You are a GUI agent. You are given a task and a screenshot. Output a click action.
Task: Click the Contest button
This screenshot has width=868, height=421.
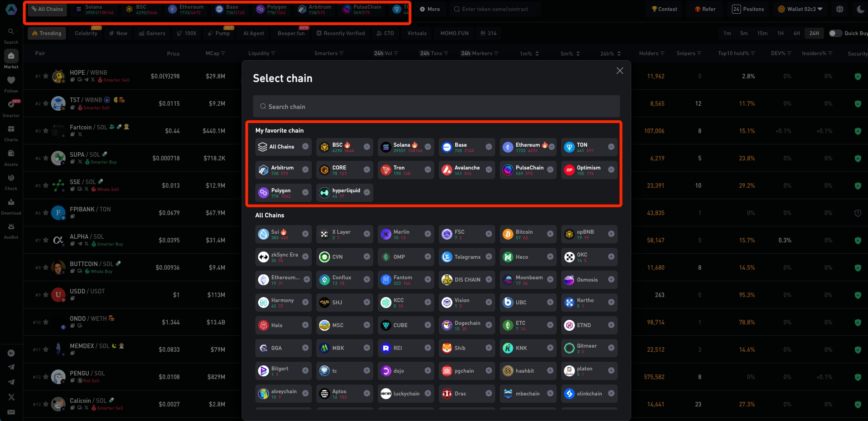[664, 9]
